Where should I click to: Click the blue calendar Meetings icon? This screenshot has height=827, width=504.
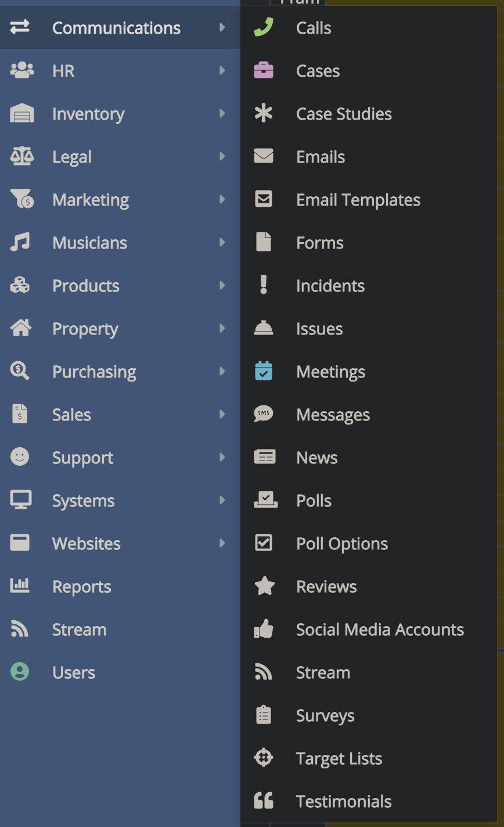[x=264, y=371]
